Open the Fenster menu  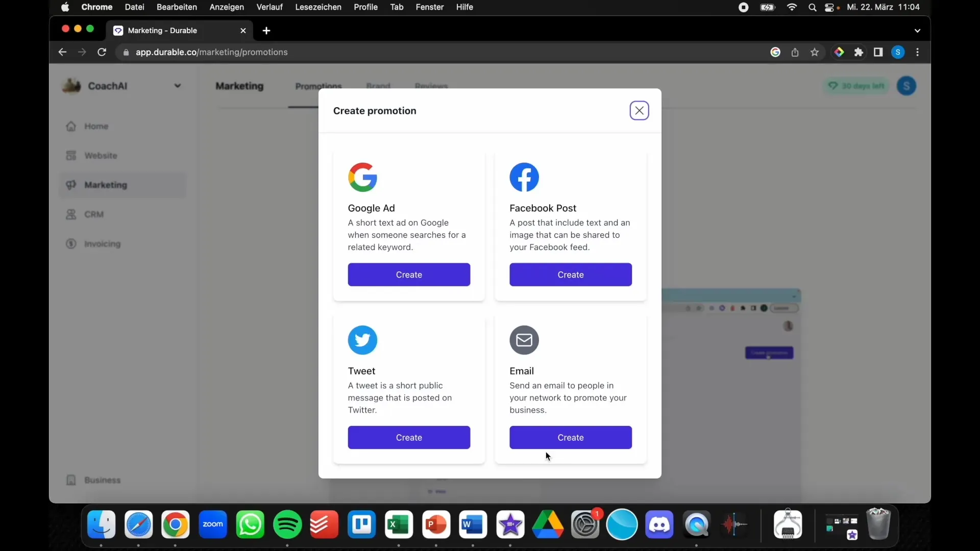pos(430,7)
